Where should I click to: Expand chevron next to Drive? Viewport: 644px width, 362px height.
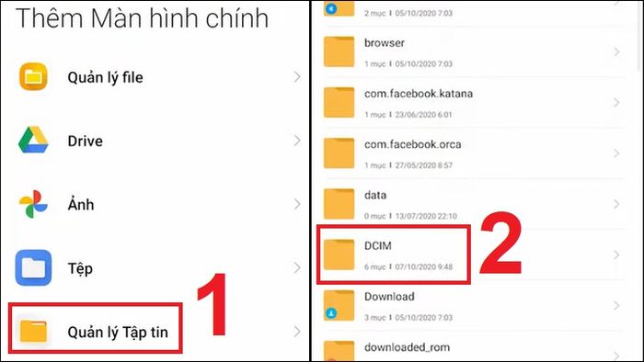[x=297, y=141]
